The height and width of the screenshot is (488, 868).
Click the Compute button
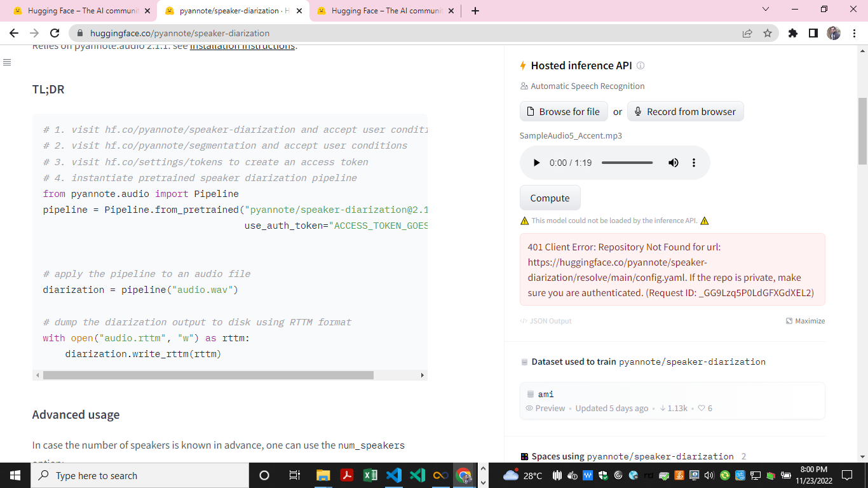click(550, 198)
